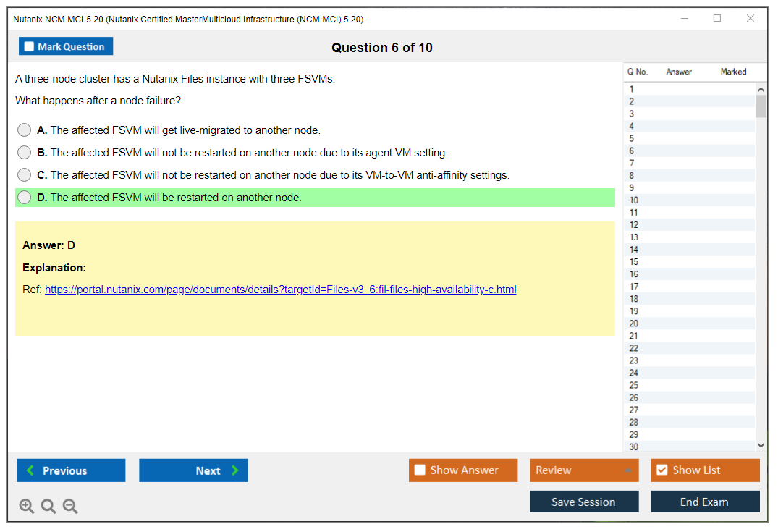This screenshot has height=532, width=778.
Task: Select answer option A radio button
Action: point(25,130)
